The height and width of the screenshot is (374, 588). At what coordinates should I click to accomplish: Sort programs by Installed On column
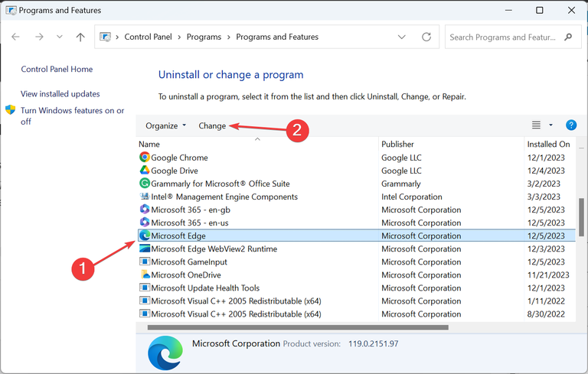548,144
